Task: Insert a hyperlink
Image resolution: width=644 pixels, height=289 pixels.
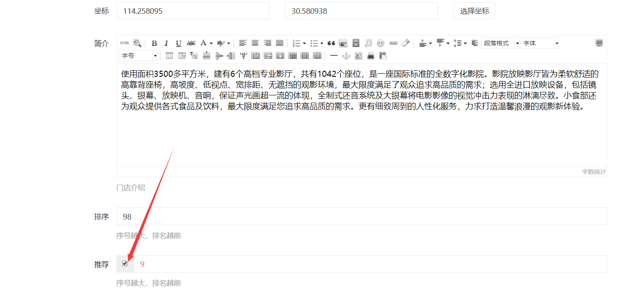Action: pyautogui.click(x=393, y=43)
